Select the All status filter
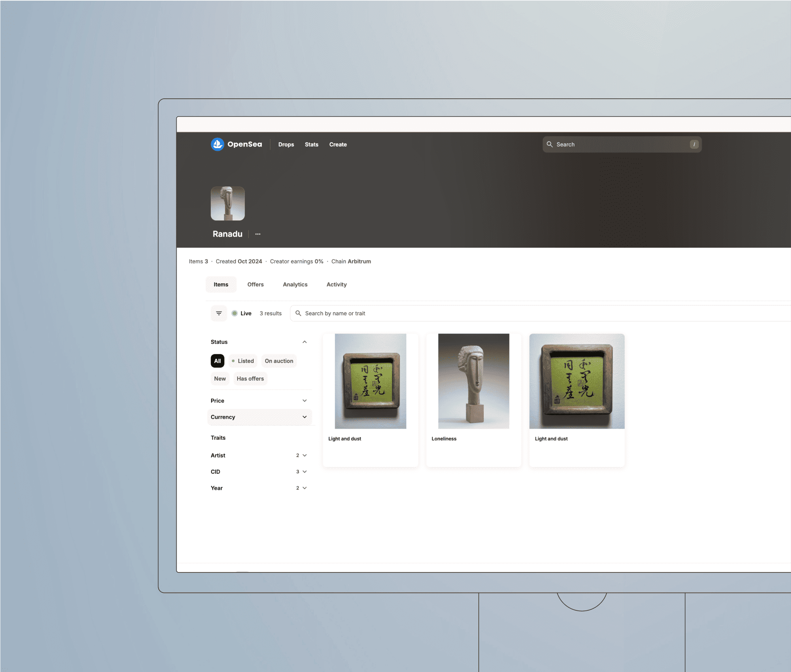 [x=217, y=361]
